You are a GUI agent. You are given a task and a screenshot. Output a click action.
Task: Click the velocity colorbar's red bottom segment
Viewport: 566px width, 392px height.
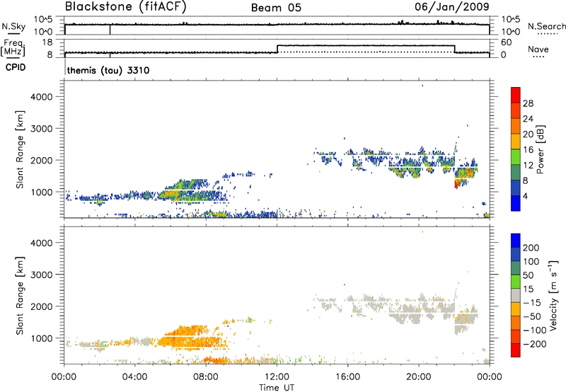[516, 350]
